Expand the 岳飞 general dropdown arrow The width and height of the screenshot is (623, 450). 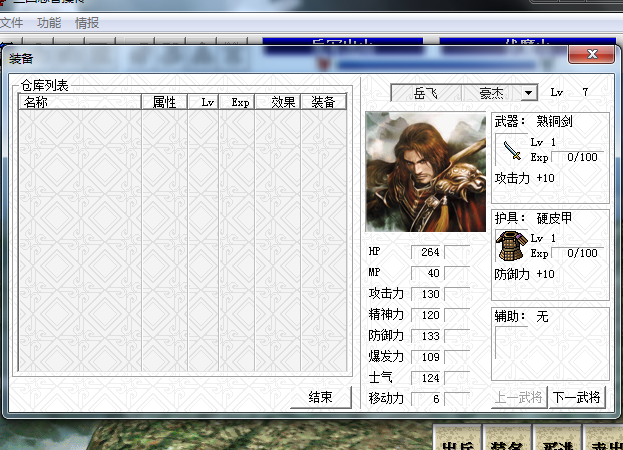coord(528,93)
